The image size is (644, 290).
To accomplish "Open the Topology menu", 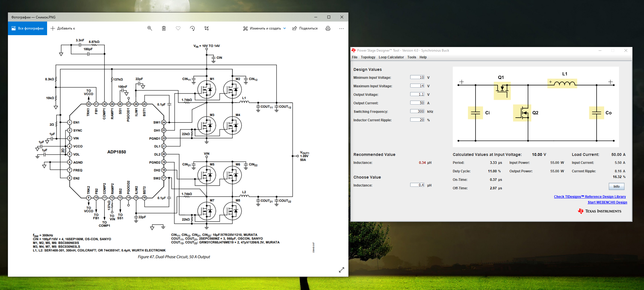I will point(368,57).
